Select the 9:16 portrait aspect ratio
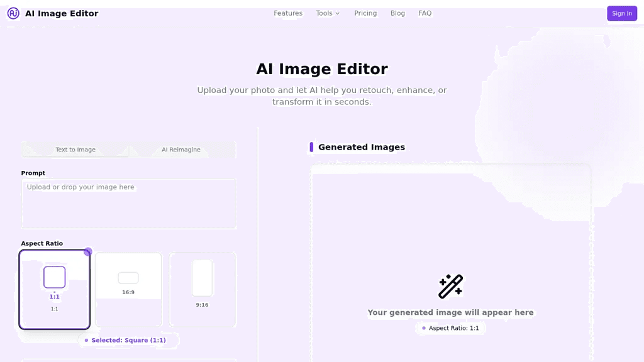Viewport: 644px width, 362px height. click(x=203, y=289)
